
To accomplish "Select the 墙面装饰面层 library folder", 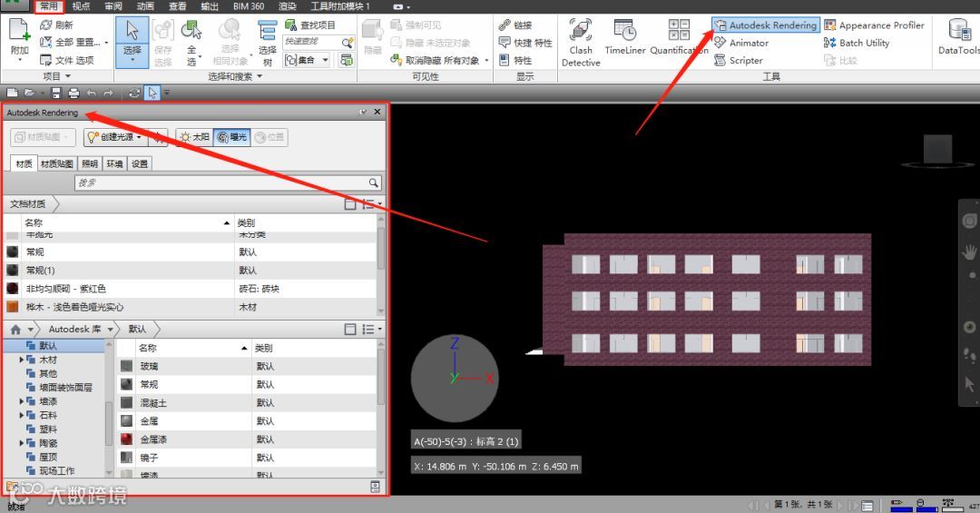I will point(59,388).
